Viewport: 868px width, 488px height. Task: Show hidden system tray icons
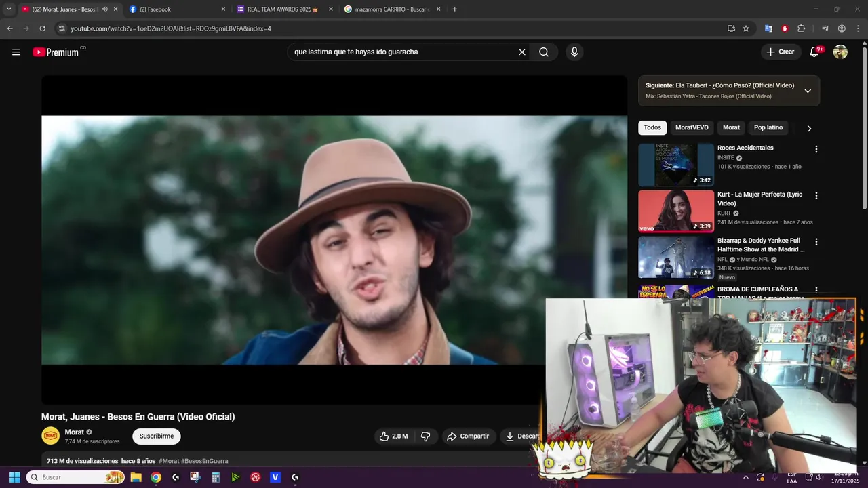point(746,477)
